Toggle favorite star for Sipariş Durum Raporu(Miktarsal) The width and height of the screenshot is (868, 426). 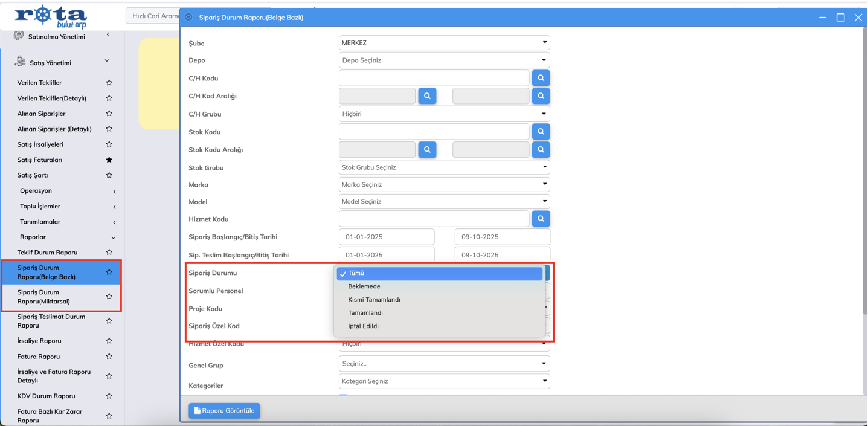click(x=109, y=297)
